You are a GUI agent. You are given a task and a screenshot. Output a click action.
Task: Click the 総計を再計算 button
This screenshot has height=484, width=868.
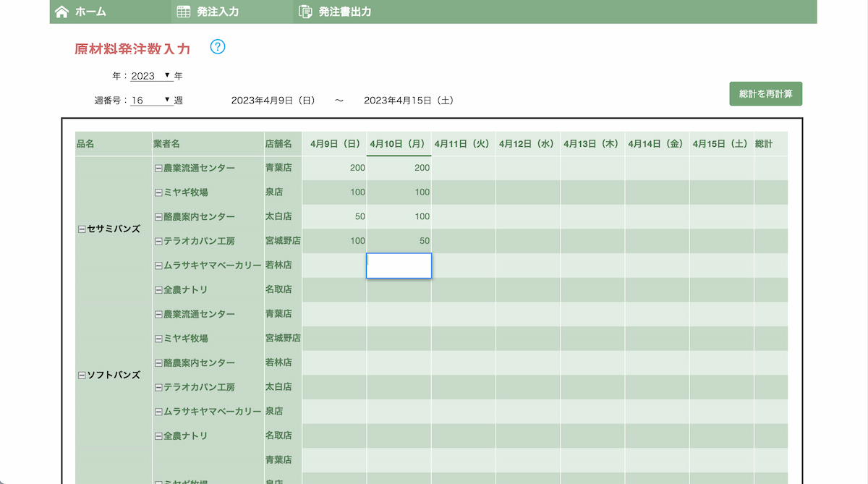click(765, 93)
